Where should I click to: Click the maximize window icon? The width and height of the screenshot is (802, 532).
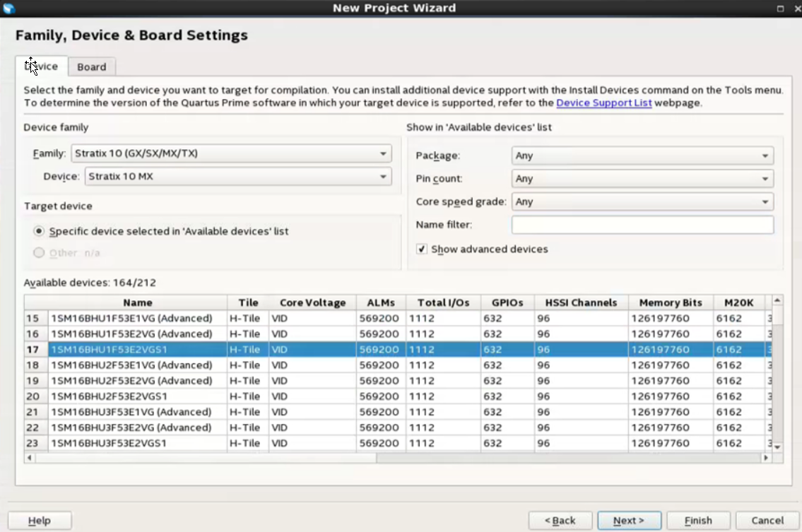tap(780, 8)
